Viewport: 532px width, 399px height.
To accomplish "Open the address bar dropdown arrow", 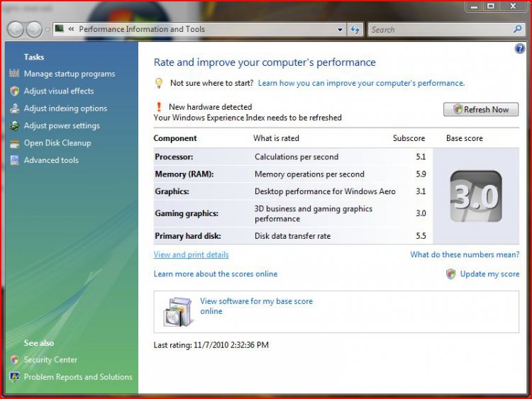I will point(340,30).
